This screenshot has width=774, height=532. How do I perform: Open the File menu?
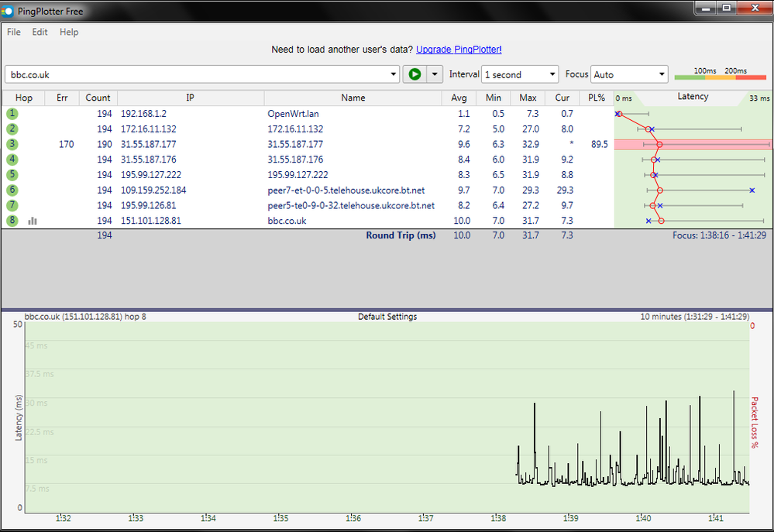14,32
